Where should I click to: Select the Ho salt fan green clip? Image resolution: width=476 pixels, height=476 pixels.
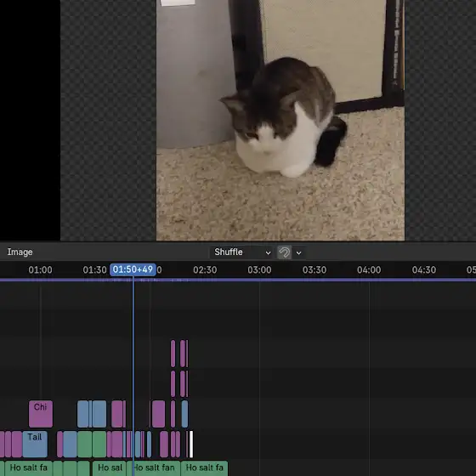point(154,468)
